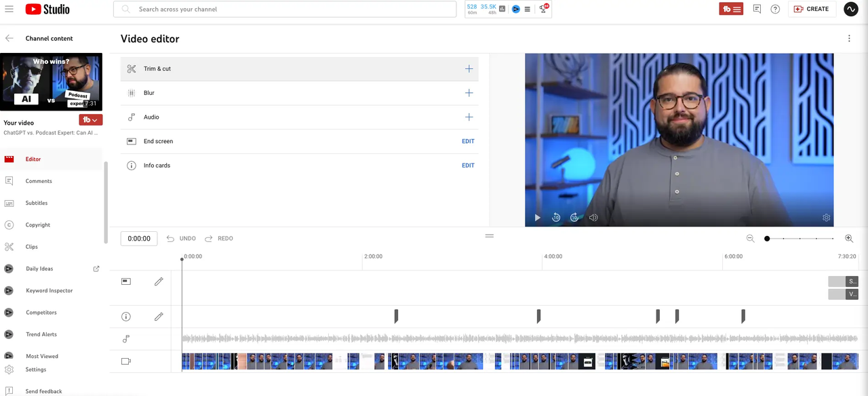Select the Blur row

300,93
